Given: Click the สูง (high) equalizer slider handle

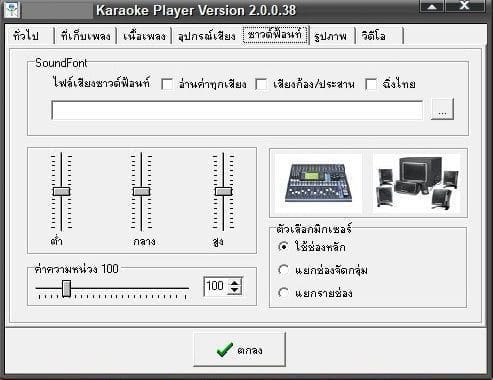Looking at the screenshot, I should click(x=223, y=191).
